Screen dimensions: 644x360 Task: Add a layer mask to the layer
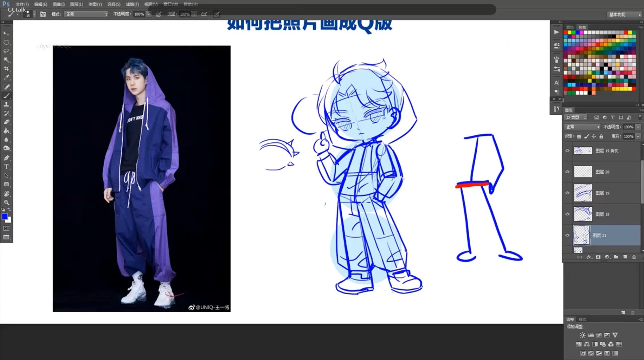[x=598, y=257]
